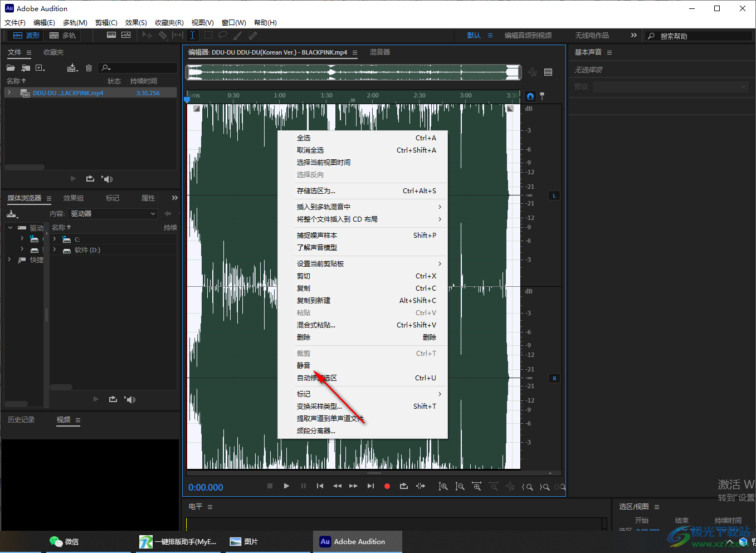Choose 静音 in the context menu
The width and height of the screenshot is (756, 553).
[x=304, y=365]
